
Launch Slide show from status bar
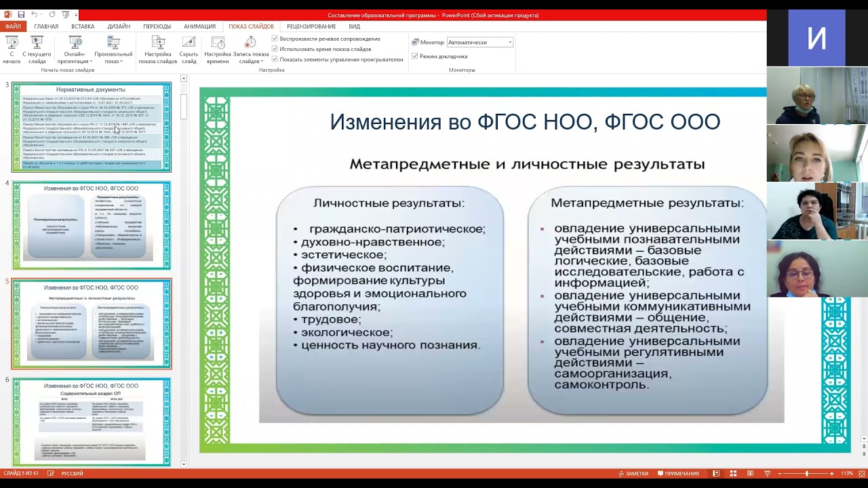[768, 473]
